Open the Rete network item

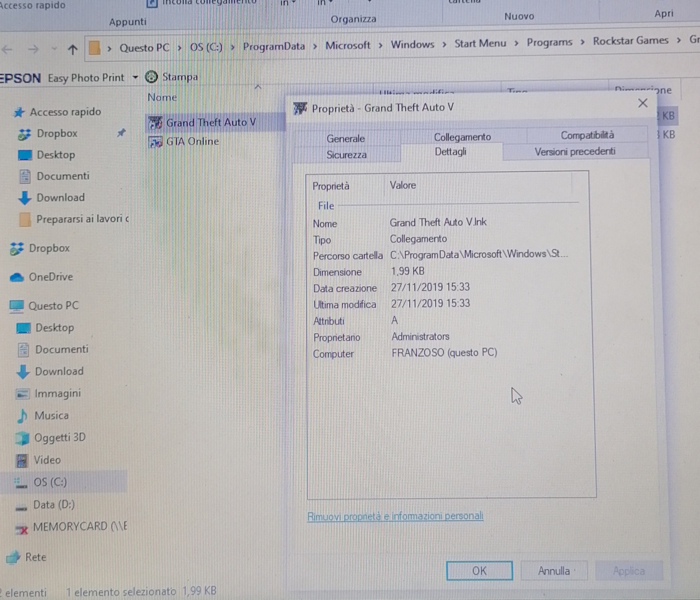(x=35, y=557)
